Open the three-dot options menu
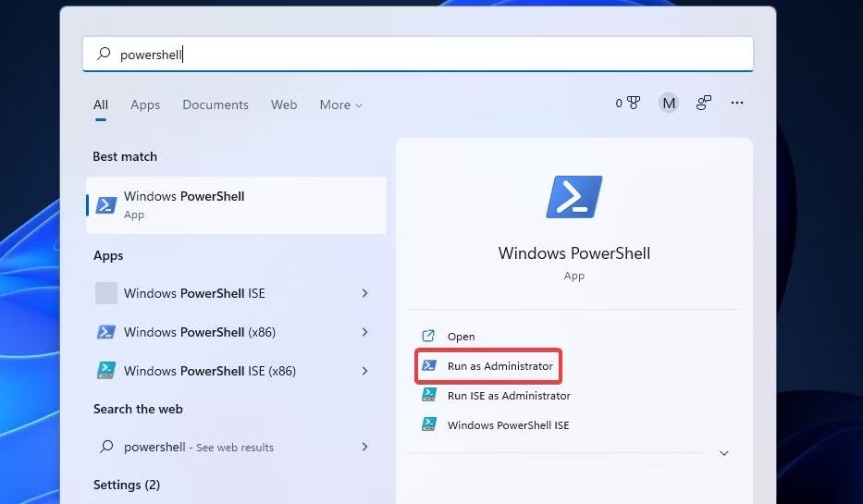This screenshot has height=504, width=863. [x=737, y=104]
